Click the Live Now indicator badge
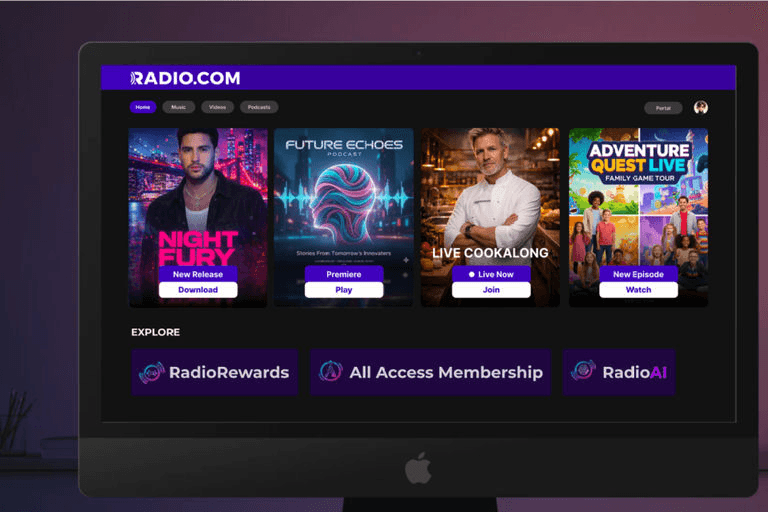The height and width of the screenshot is (512, 768). pyautogui.click(x=491, y=274)
